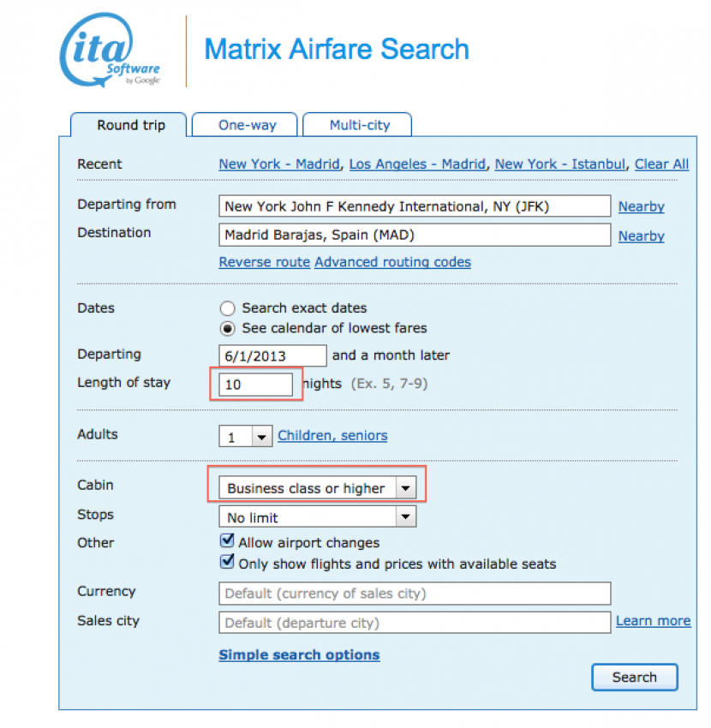
Task: Select Search exact dates radio button
Action: coord(227,307)
